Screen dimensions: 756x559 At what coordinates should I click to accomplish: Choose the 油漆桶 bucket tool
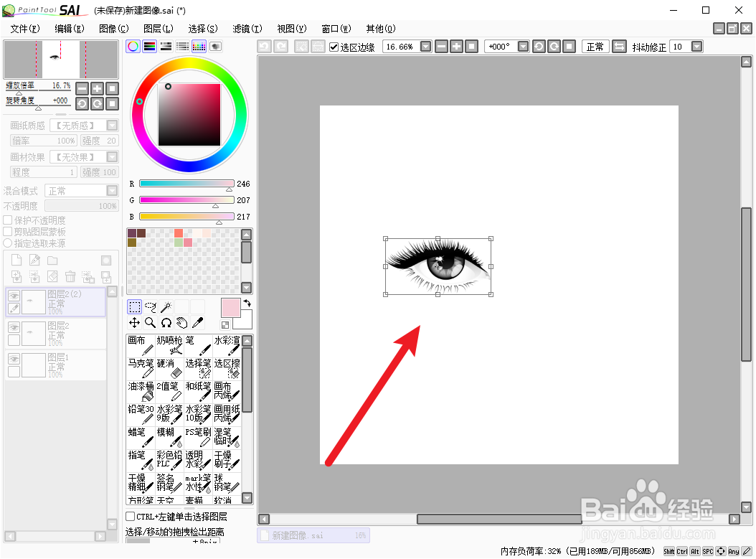[141, 391]
